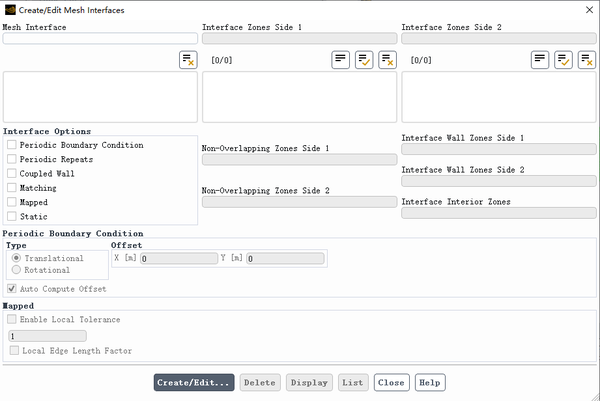Viewport: 600px width, 401px height.
Task: Check the Static interface option
Action: [x=12, y=216]
